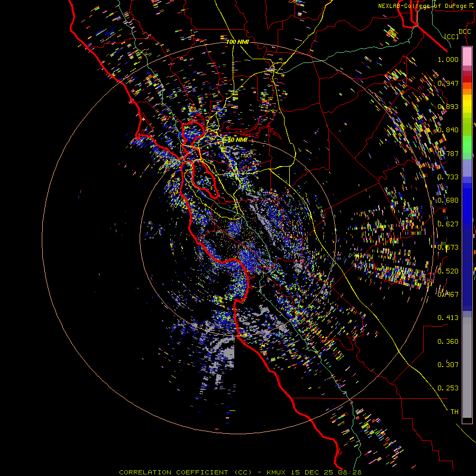
Task: Select the 0.253 legend value
Action: coord(448,388)
